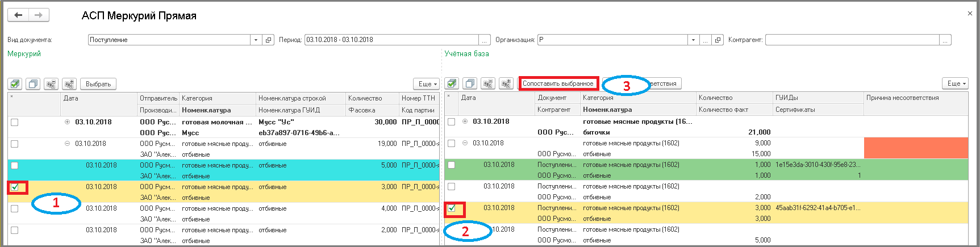
Task: Open the Организация value via its open icon
Action: pyautogui.click(x=718, y=40)
